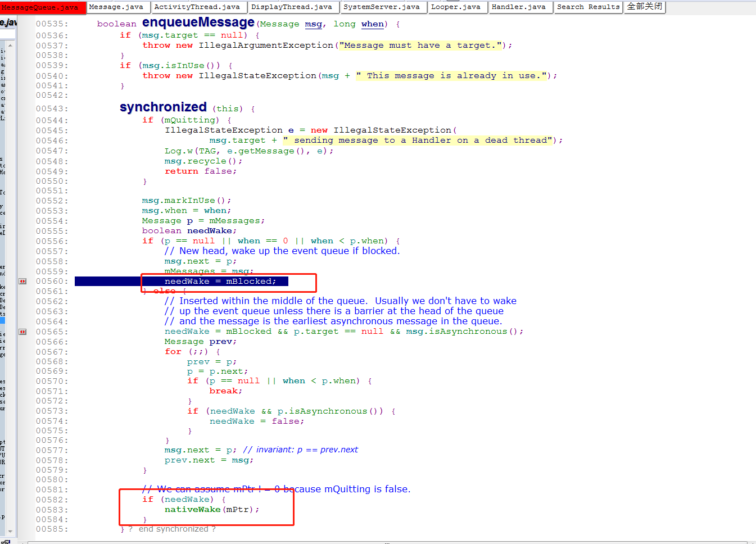Click the 全部关闭 close-all button

point(645,7)
